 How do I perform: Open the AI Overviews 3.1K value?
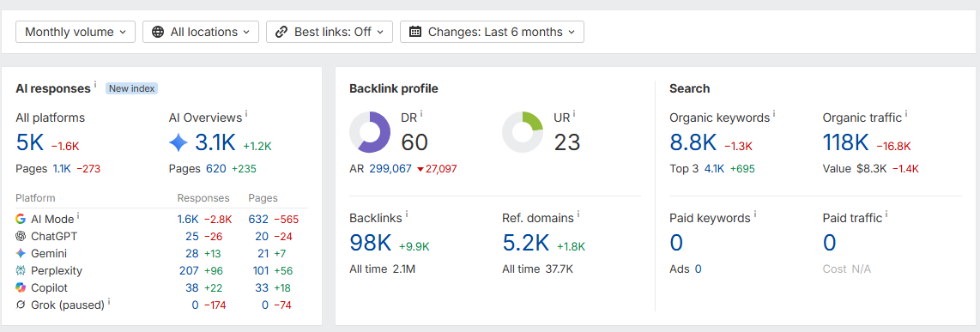click(215, 143)
